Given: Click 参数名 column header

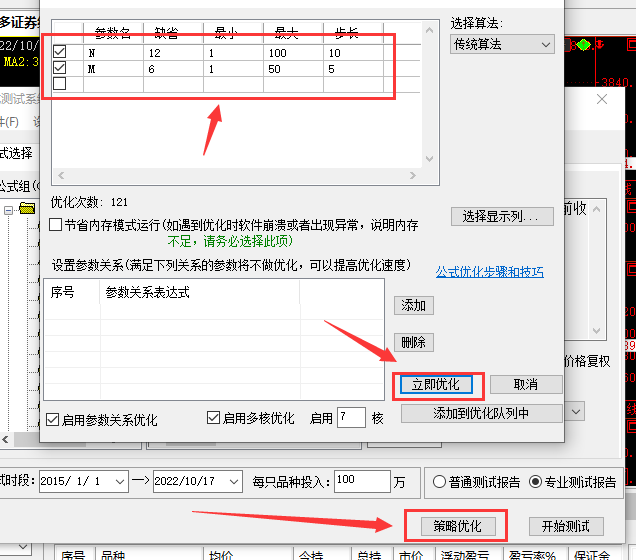Looking at the screenshot, I should [x=113, y=33].
